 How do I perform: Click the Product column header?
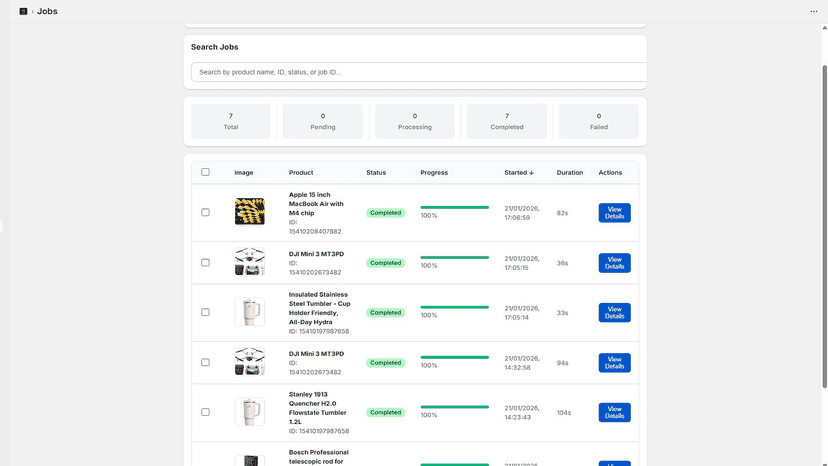301,173
